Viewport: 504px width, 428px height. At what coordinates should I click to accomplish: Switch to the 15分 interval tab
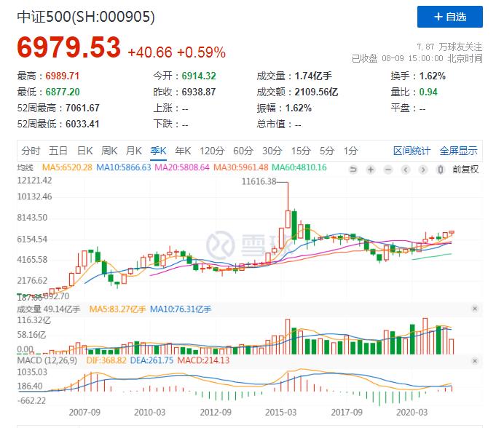[x=301, y=151]
